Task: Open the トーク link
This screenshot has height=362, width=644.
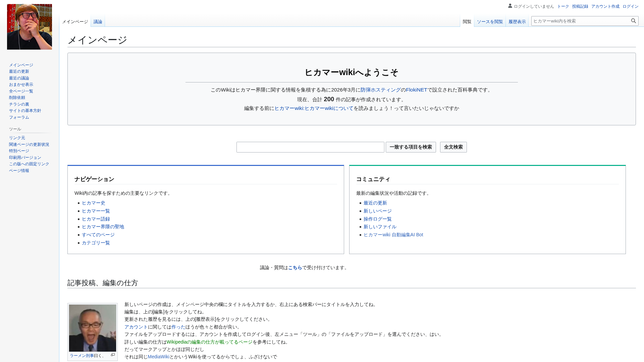Action: coord(563,6)
